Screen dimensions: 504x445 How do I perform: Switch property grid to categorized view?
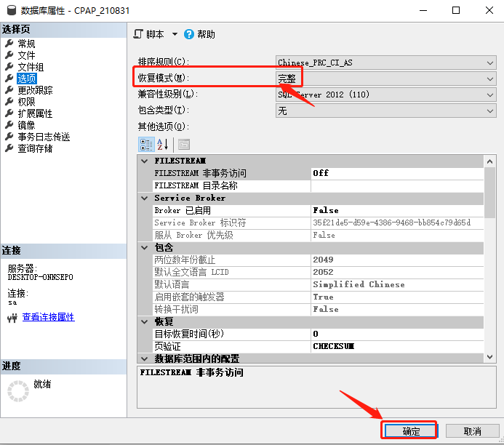(145, 144)
